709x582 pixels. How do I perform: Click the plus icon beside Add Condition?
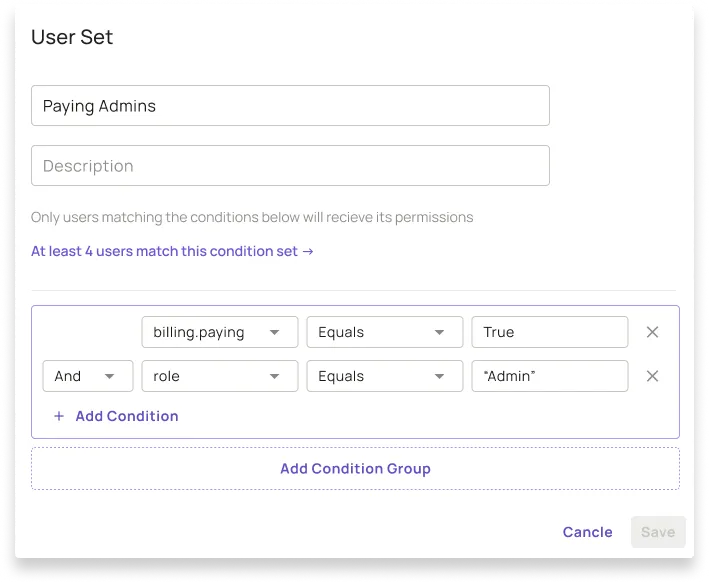point(59,416)
